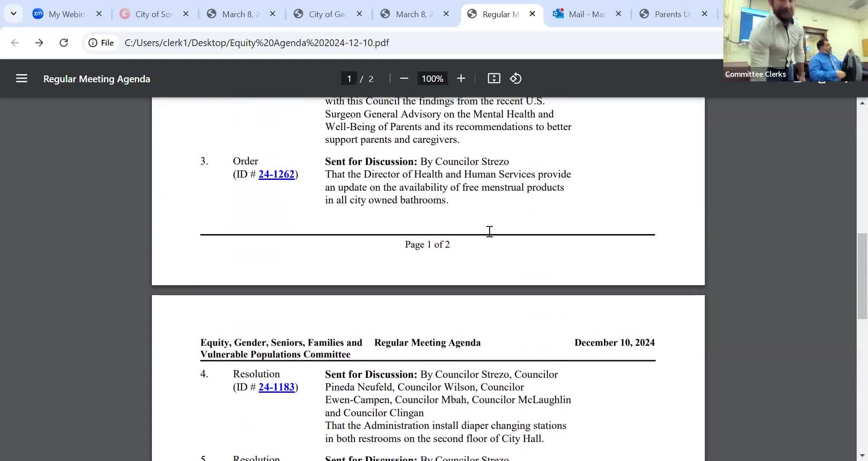
Task: Click the 'December 10, 2024' date text
Action: pos(614,343)
